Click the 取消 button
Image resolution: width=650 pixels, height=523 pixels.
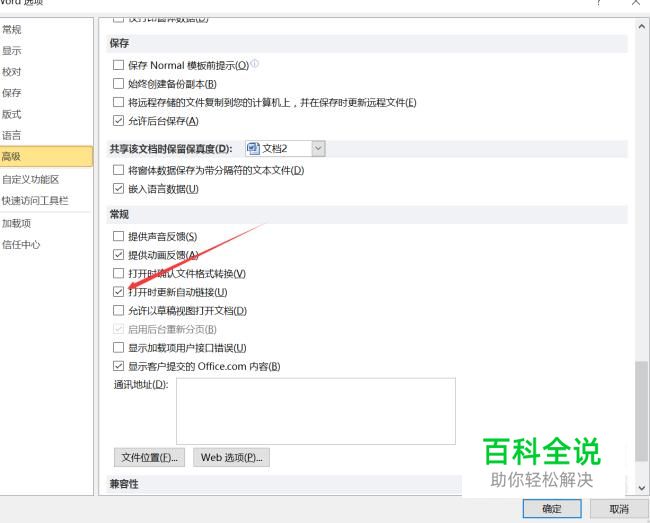coord(619,508)
